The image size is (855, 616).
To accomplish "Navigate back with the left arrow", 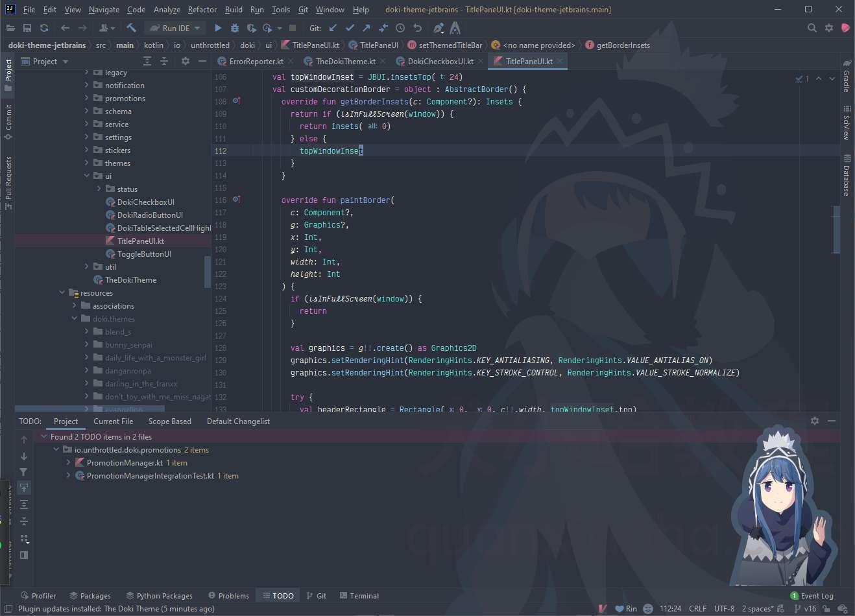I will click(x=65, y=28).
